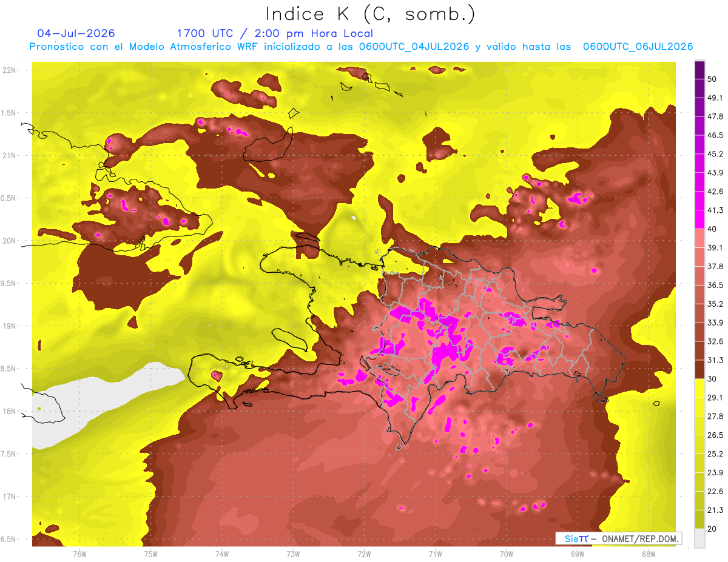Viewport: 728px width, 562px height.
Task: Click the colorbar value "31.3"
Action: pos(715,360)
